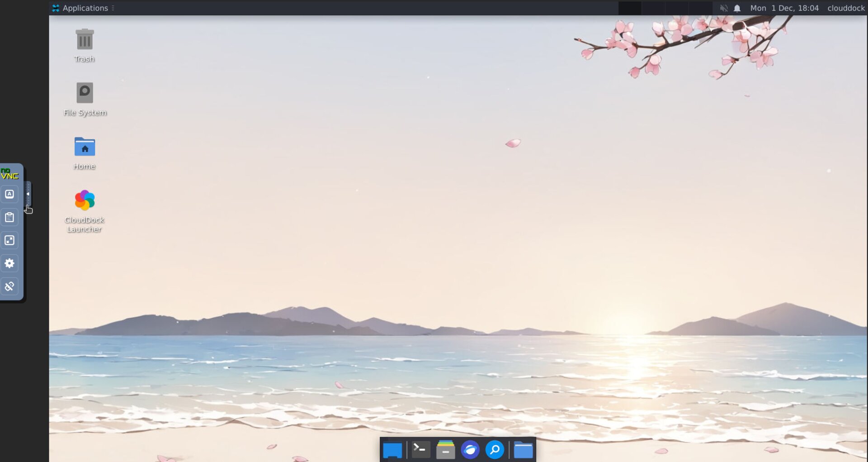Click the noVNC disconnect button

9,286
